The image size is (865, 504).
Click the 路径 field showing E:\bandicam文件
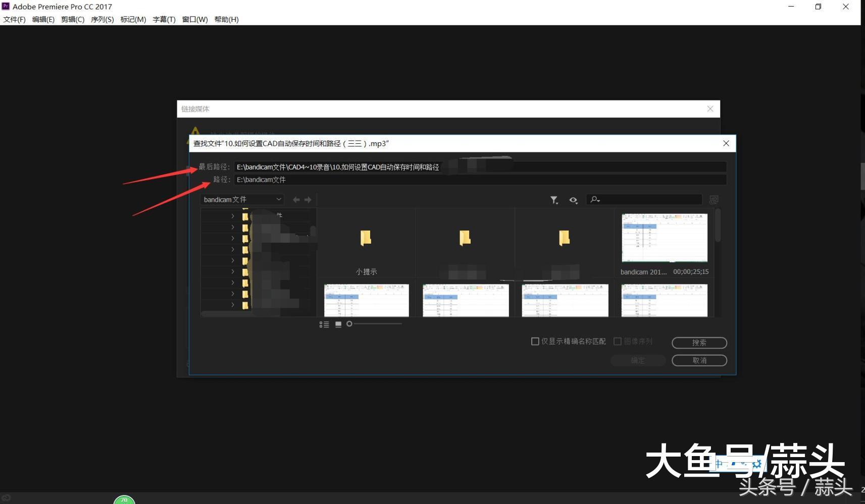480,180
